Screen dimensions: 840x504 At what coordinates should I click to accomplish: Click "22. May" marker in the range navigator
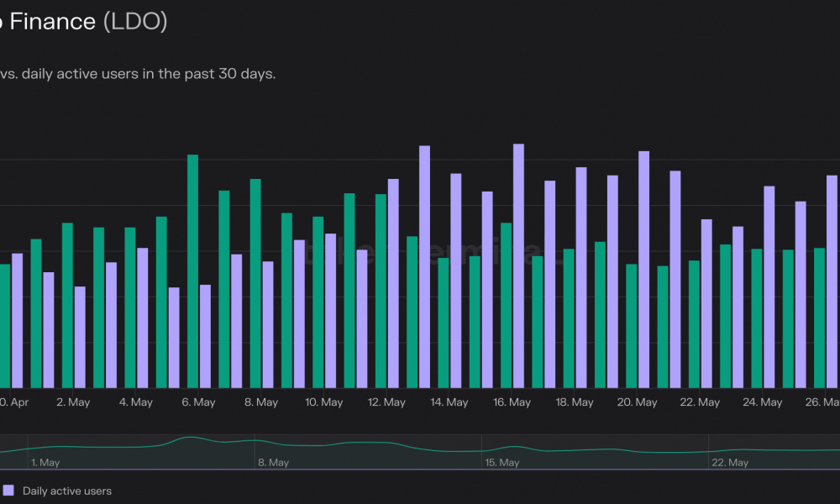pyautogui.click(x=730, y=463)
